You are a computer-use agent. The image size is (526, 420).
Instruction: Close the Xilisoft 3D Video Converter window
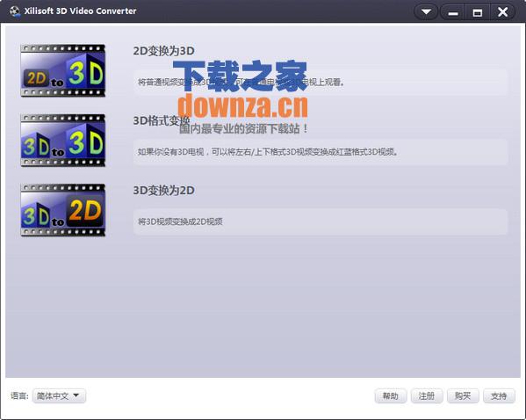502,12
